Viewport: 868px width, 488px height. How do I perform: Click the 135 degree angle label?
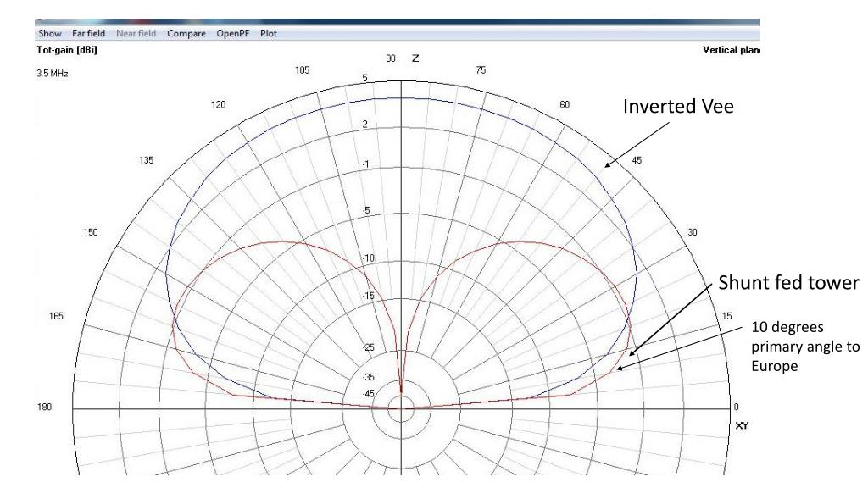146,160
